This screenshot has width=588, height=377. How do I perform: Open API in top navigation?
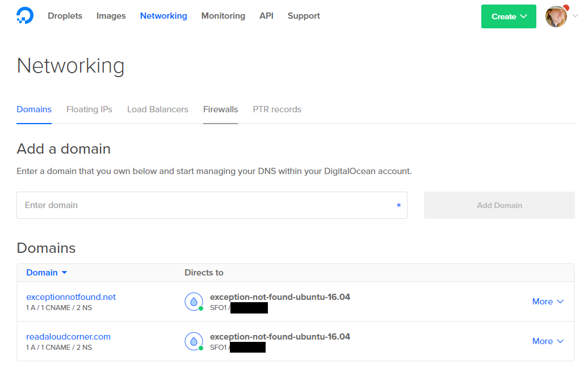[x=266, y=16]
